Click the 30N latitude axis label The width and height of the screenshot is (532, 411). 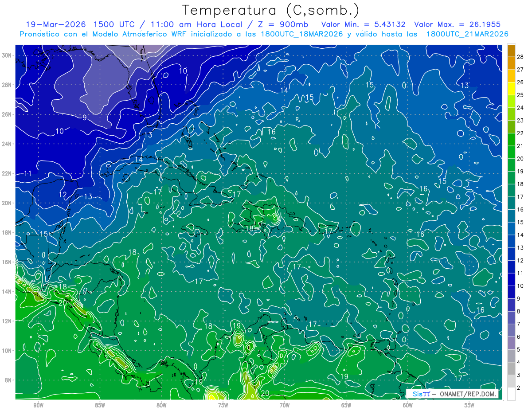pos(7,55)
